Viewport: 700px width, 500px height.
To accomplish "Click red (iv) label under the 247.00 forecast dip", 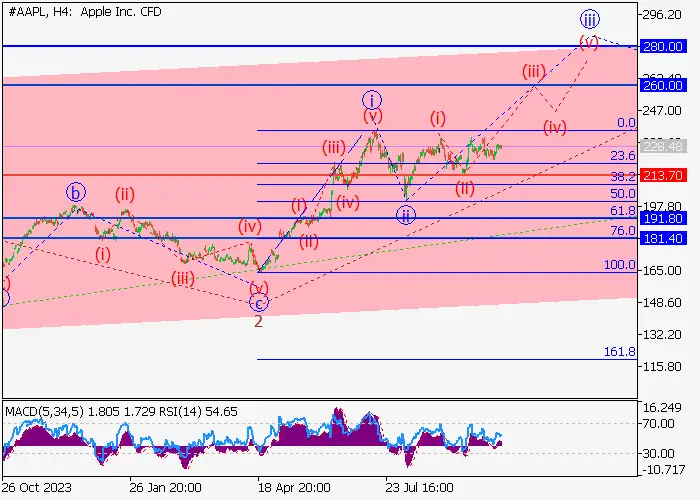I will coord(555,128).
